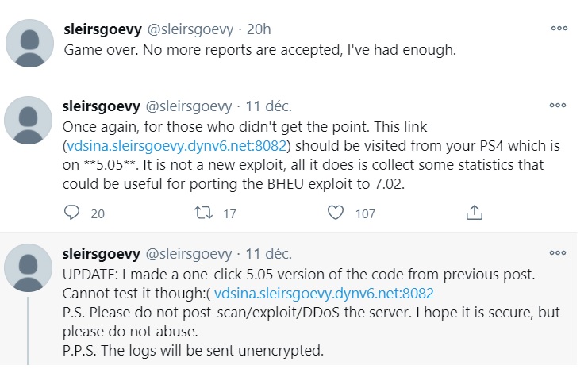Open vdsina link in the UPDATE tweet

(324, 294)
